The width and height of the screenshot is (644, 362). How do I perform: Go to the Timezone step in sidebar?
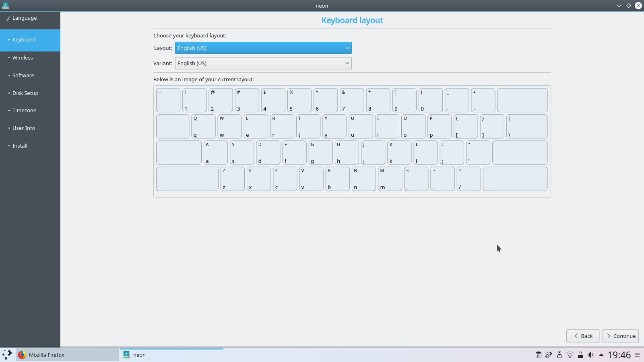pos(24,110)
